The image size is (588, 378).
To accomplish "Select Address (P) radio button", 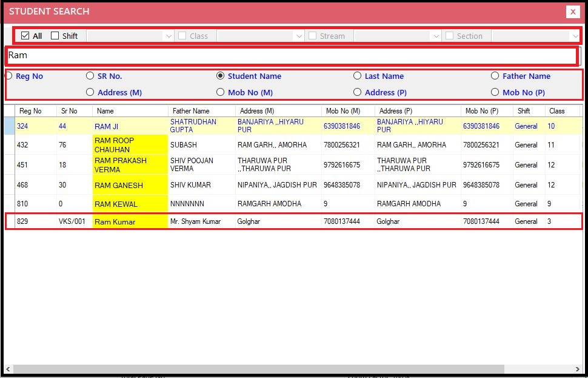I will pyautogui.click(x=357, y=92).
